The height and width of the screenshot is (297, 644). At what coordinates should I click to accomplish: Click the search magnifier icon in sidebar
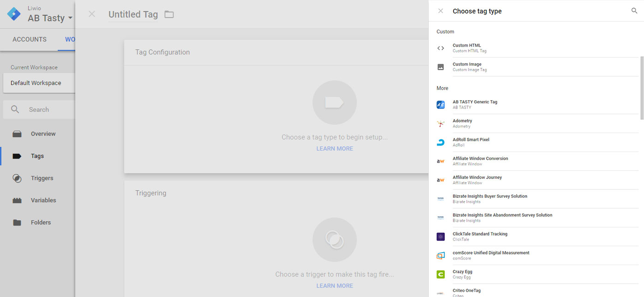15,109
